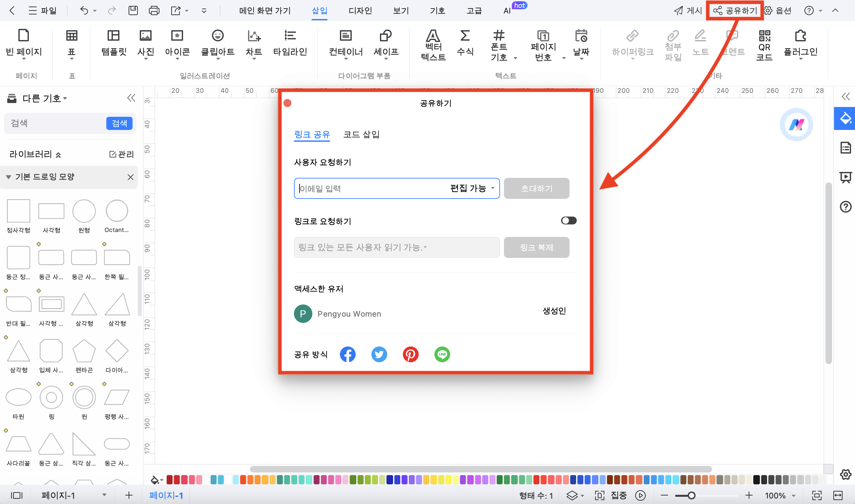The height and width of the screenshot is (504, 855).
Task: Open the fill style panel icon on right sidebar
Action: point(845,118)
